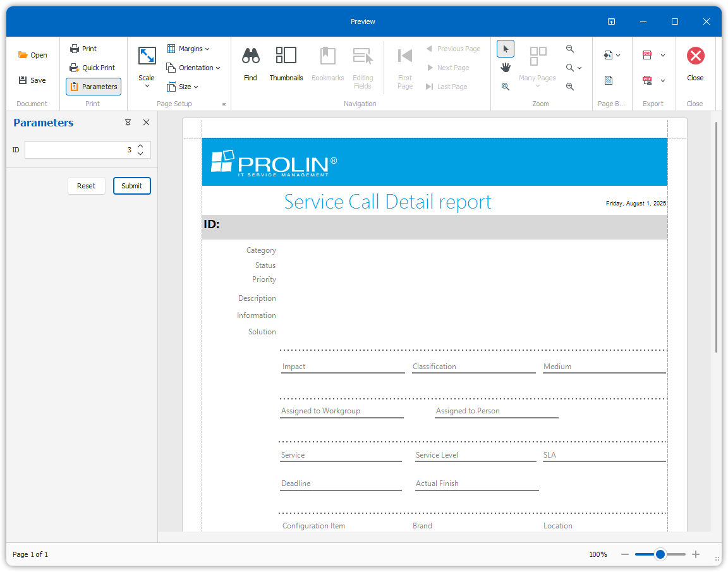
Task: Toggle the Pointer selection tool
Action: [x=506, y=49]
